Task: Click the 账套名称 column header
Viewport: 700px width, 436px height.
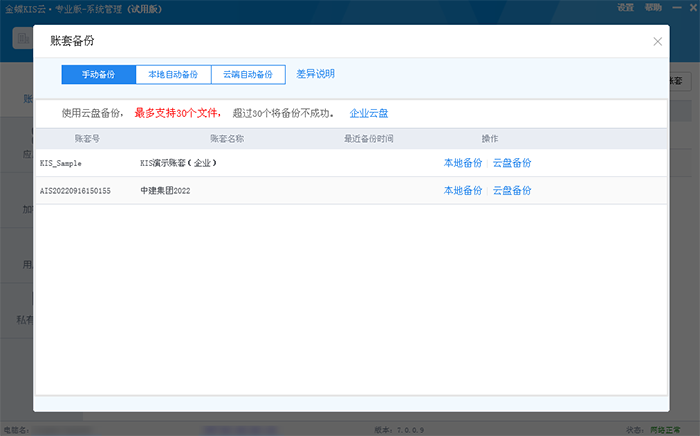Action: [227, 138]
